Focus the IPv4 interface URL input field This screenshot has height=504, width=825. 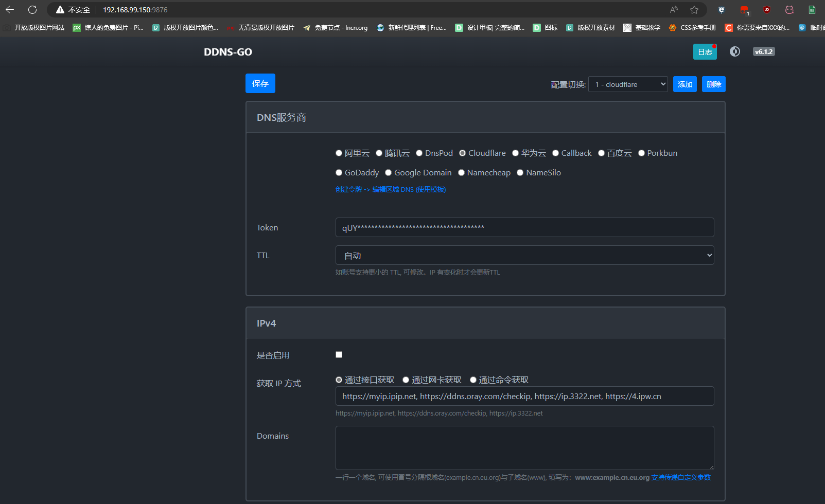click(524, 396)
